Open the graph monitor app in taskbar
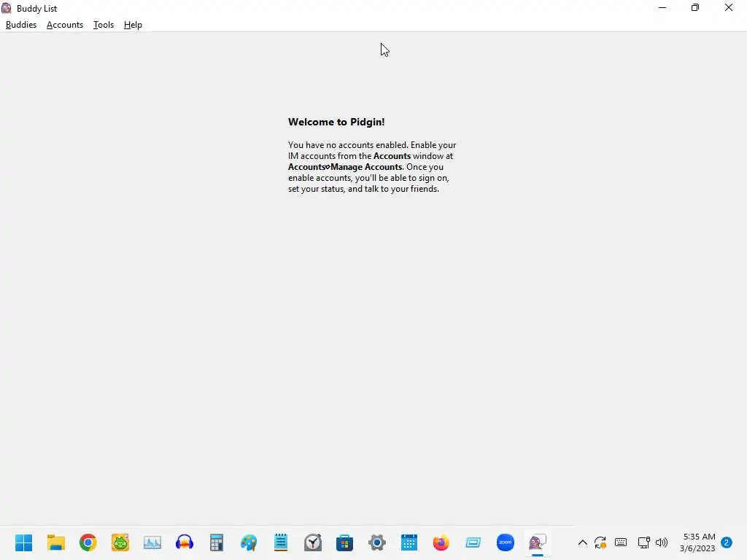Image resolution: width=747 pixels, height=560 pixels. click(x=152, y=542)
